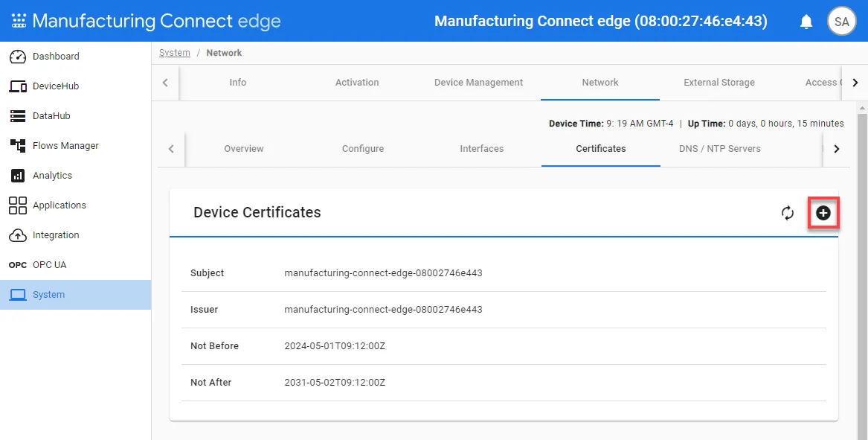This screenshot has height=440, width=868.
Task: Click the System breadcrumb link
Action: coord(174,53)
